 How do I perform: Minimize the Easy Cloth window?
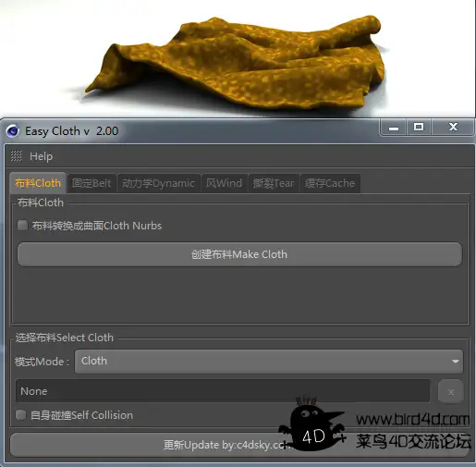[x=394, y=128]
